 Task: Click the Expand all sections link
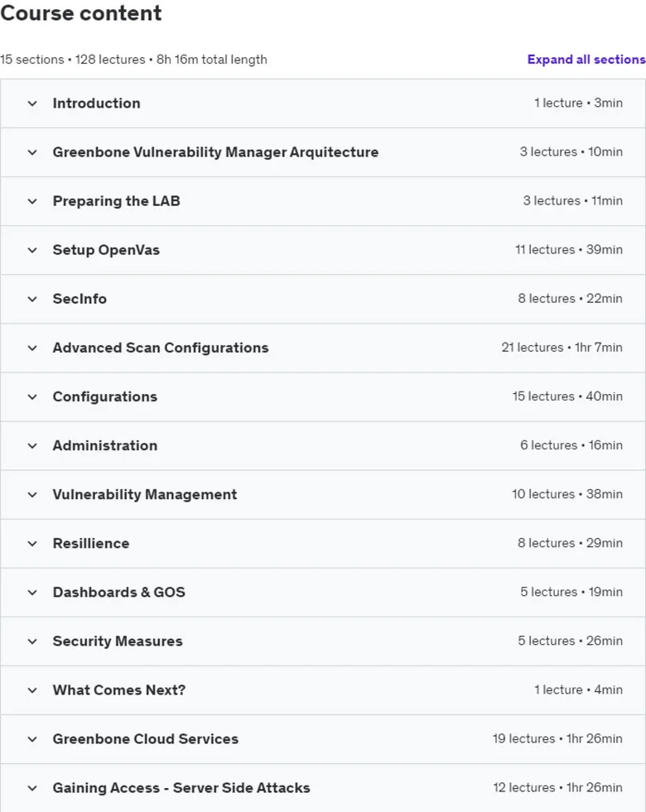(x=586, y=60)
